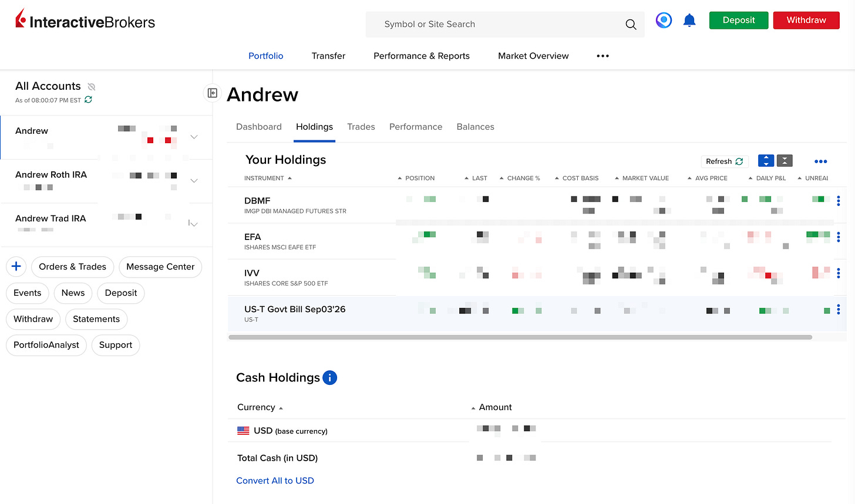Open the top navigation more-options dots
Viewport: 855px width, 504px height.
click(602, 56)
